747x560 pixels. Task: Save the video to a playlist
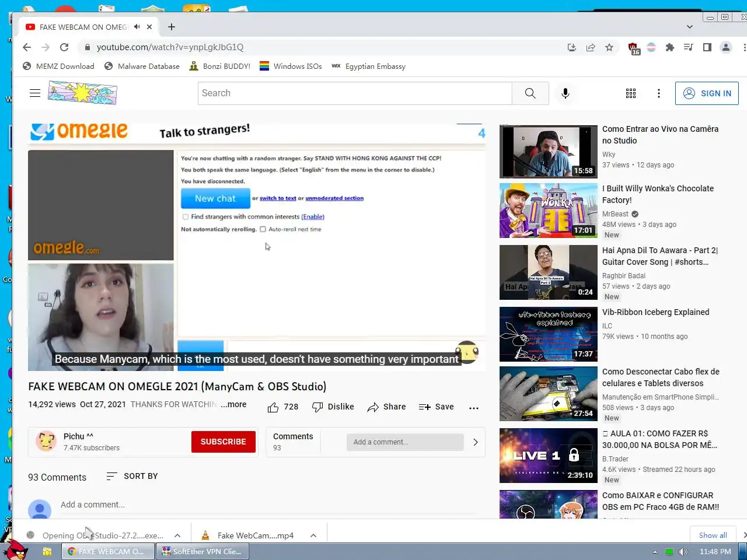pos(436,407)
